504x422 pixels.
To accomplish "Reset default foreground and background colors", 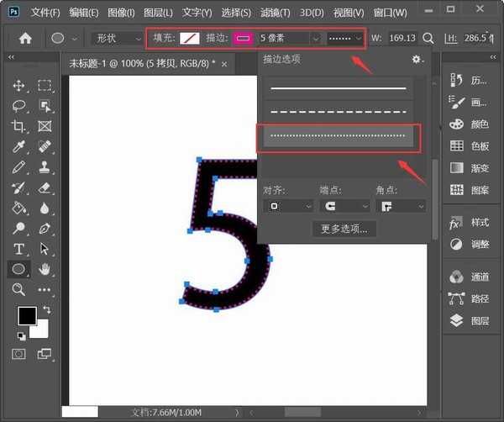I will (x=22, y=336).
